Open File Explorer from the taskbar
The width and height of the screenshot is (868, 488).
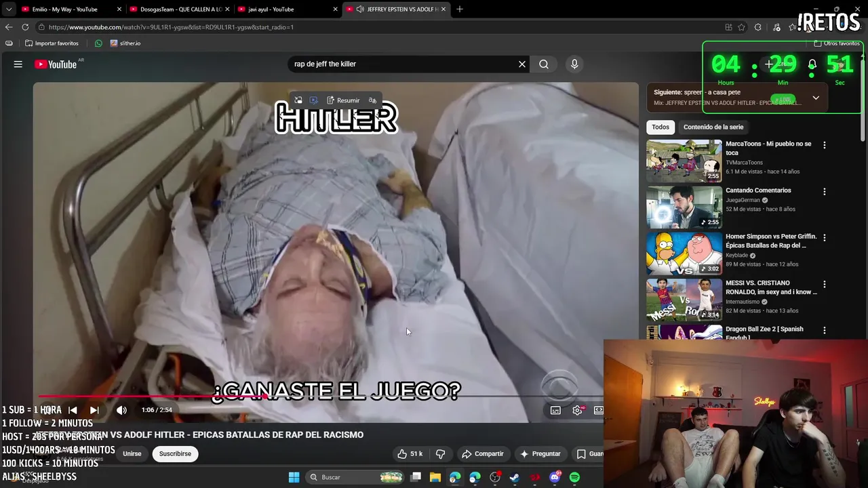[435, 477]
